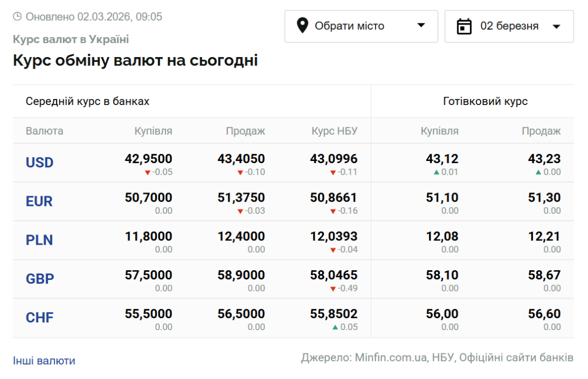Click the map pin location icon
588x379 pixels.
(x=303, y=26)
